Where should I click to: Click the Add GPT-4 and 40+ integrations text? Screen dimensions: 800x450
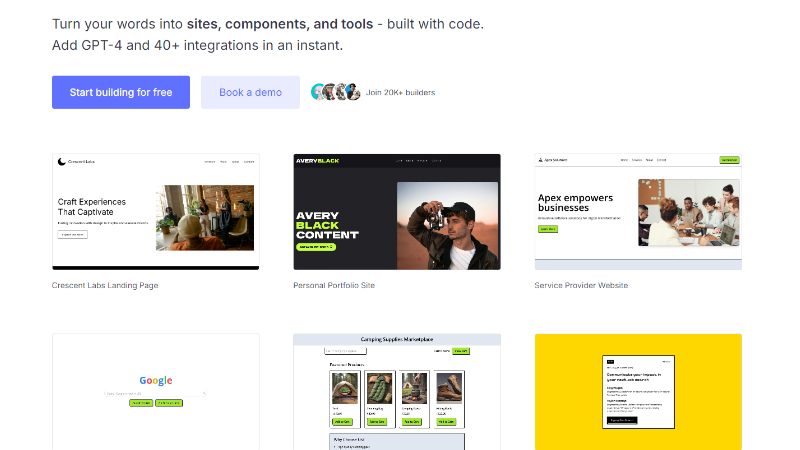(197, 45)
